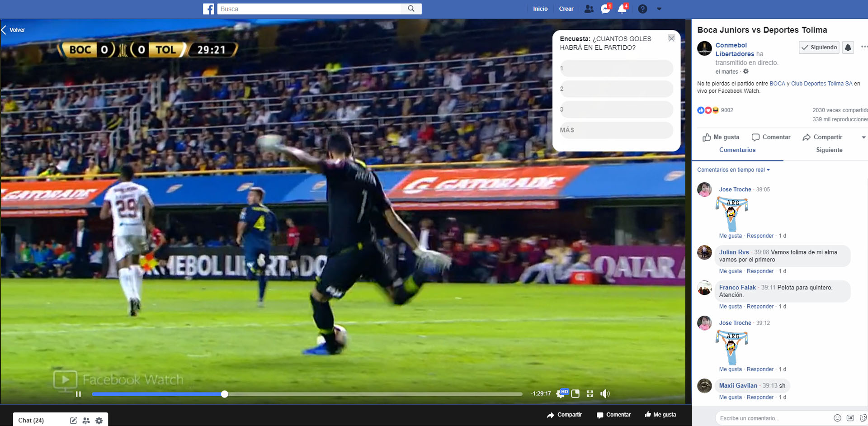Pause the video playback

pyautogui.click(x=78, y=394)
